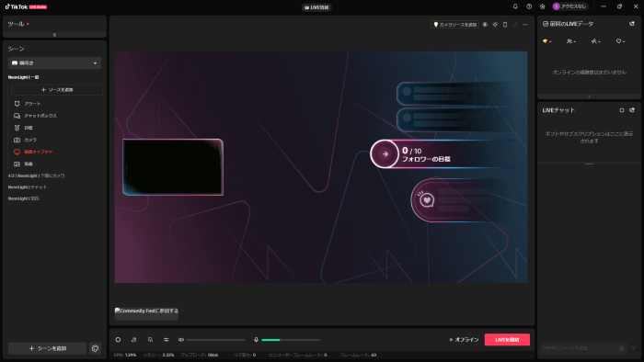Screen dimensions: 644x362
Task: Click the TikTok LIVE Studio logo
Action: click(26, 6)
